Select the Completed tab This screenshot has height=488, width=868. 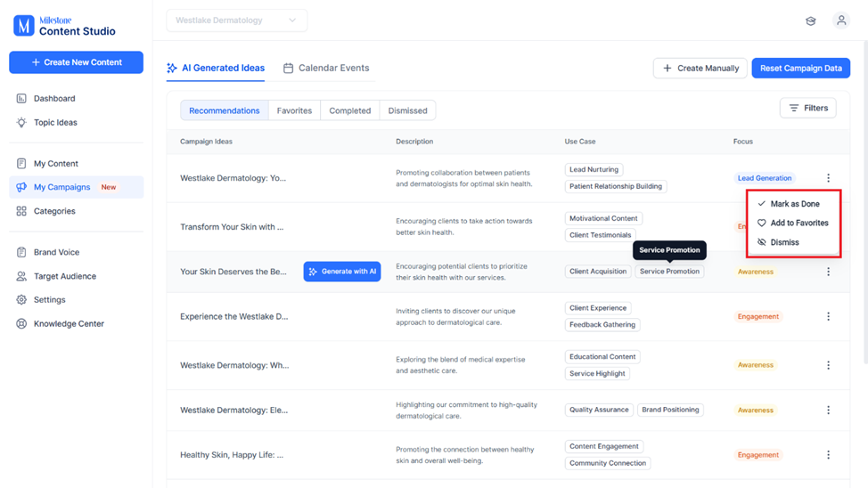tap(350, 110)
